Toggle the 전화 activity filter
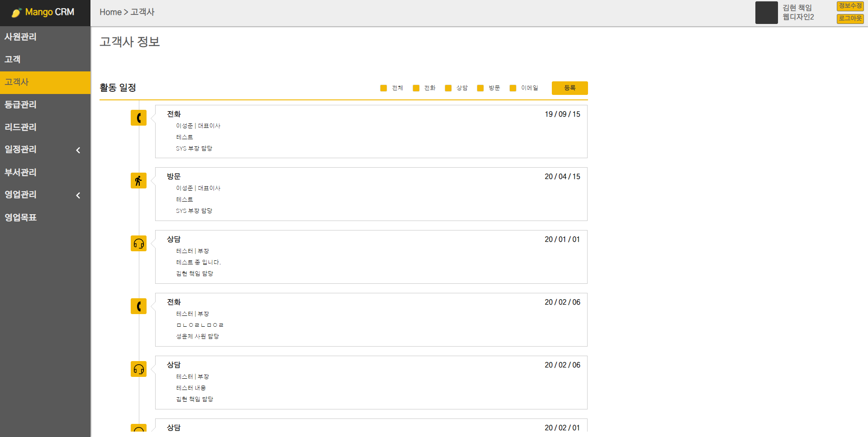Screen dimensions: 868x437 coord(416,88)
